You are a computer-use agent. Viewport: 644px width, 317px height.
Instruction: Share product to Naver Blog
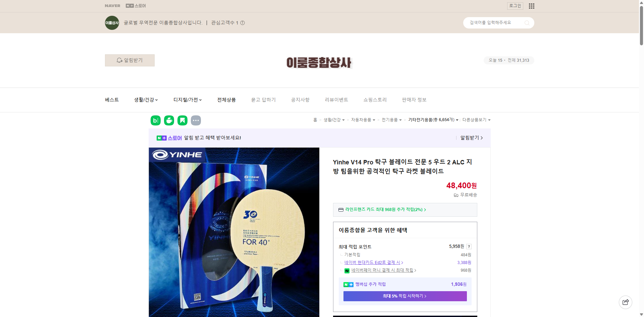pos(155,120)
